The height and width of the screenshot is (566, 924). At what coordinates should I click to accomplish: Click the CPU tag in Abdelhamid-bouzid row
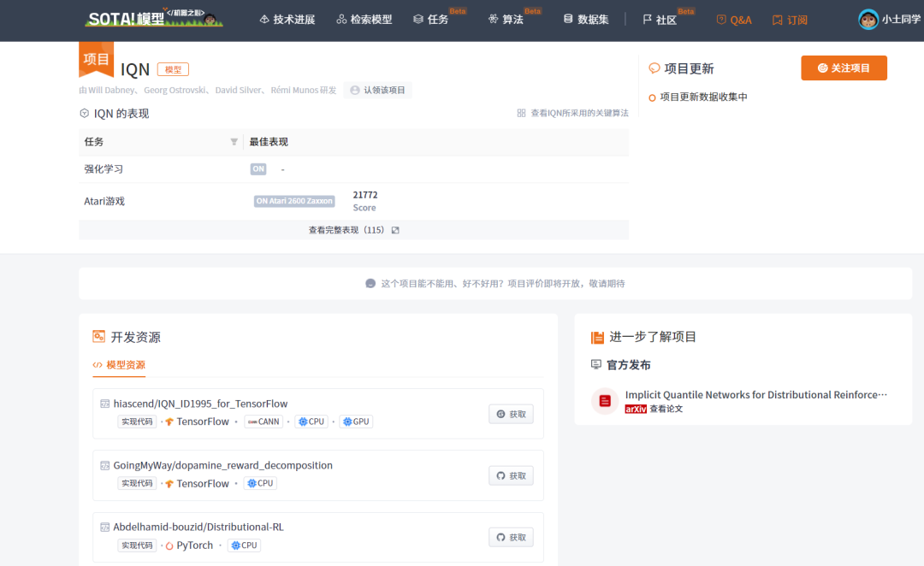coord(244,545)
